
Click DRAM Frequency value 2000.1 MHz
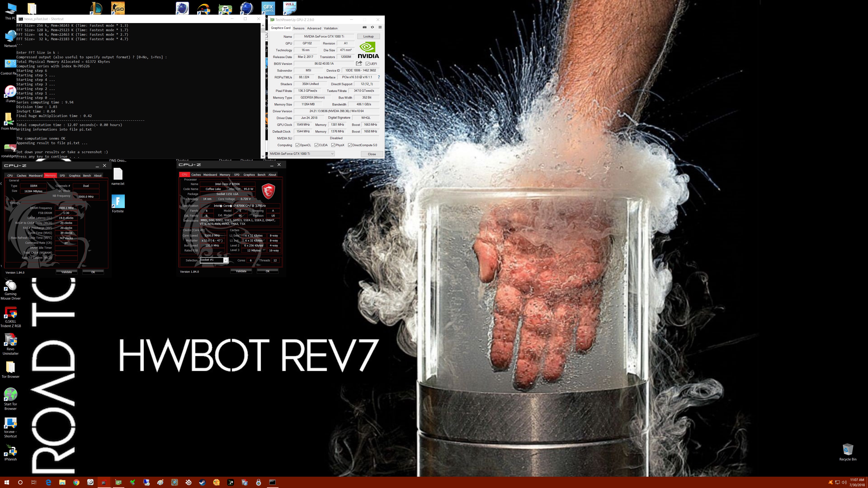click(66, 208)
